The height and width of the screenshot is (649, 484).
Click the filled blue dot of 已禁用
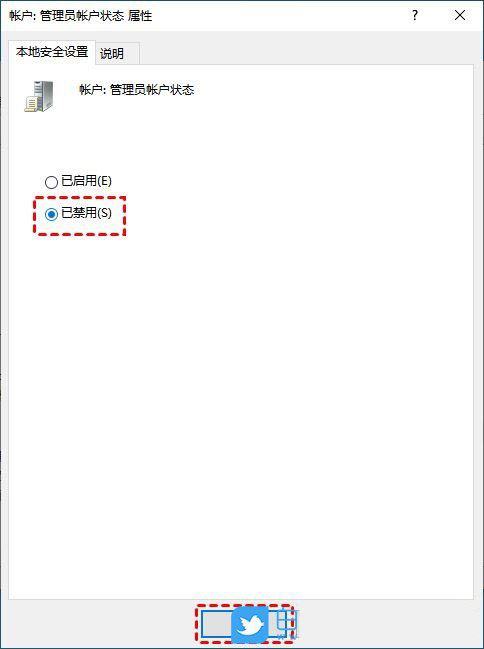[51, 214]
